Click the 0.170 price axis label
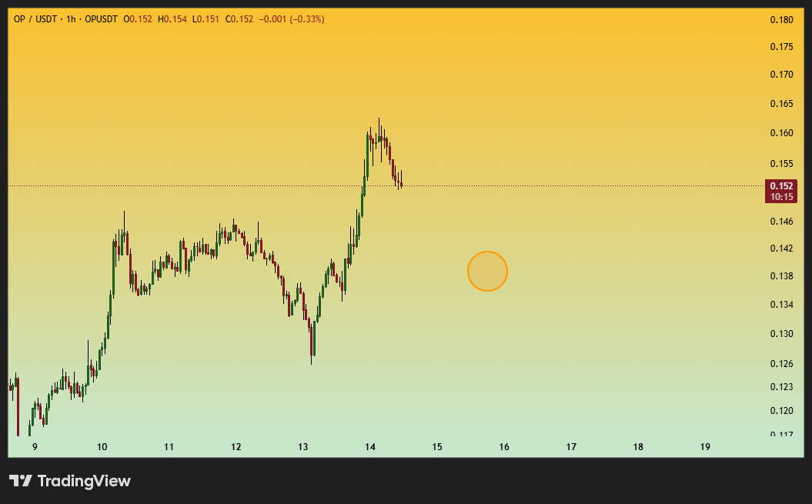Screen dimensions: 812x504 [x=781, y=75]
